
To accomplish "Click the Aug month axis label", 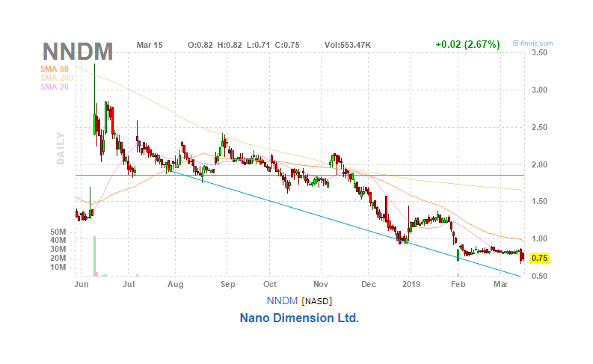I will [176, 284].
